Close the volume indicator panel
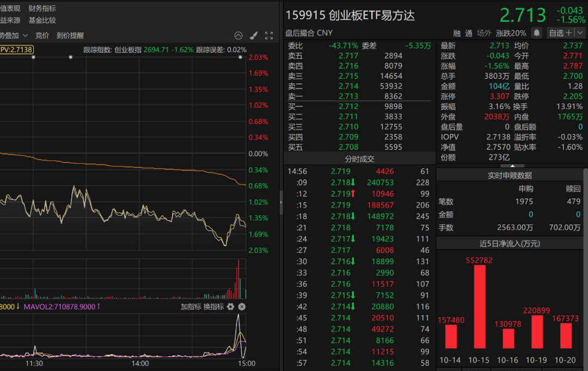Screen dimensions: 588x371 242,307
